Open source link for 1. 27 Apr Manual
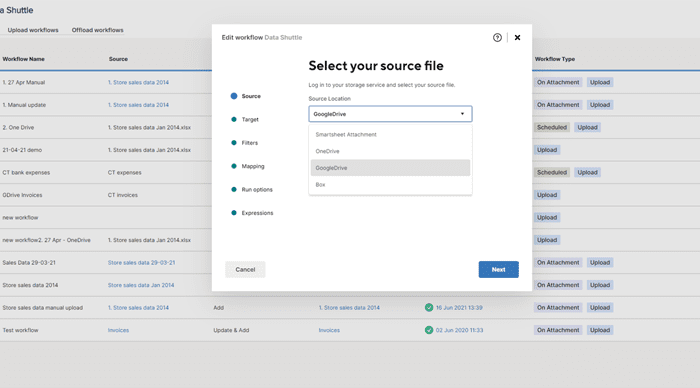Viewport: 700px width, 388px height. pos(138,83)
